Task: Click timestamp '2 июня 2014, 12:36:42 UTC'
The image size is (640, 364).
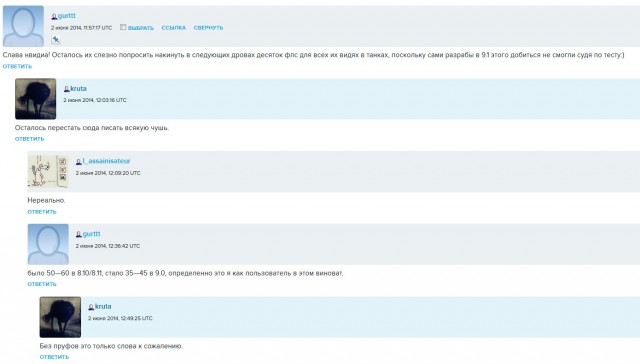Action: [108, 246]
